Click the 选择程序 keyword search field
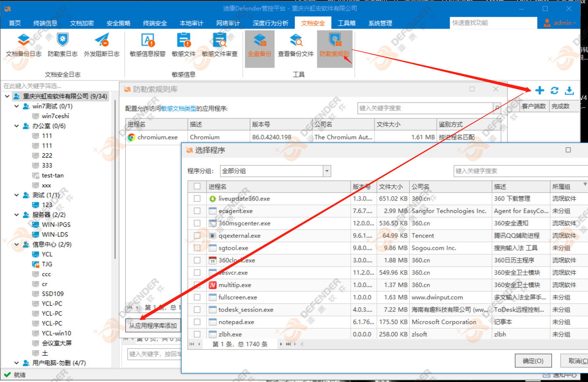Image resolution: width=588 pixels, height=382 pixels. pos(521,171)
